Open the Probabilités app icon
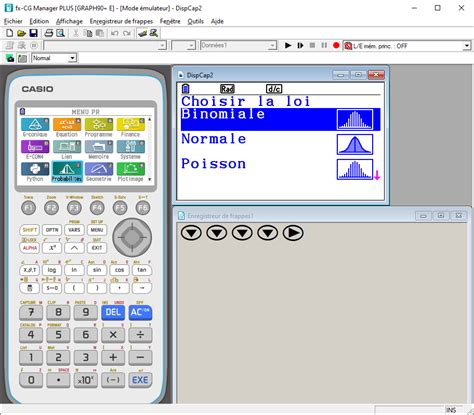474x415 pixels. [x=67, y=172]
